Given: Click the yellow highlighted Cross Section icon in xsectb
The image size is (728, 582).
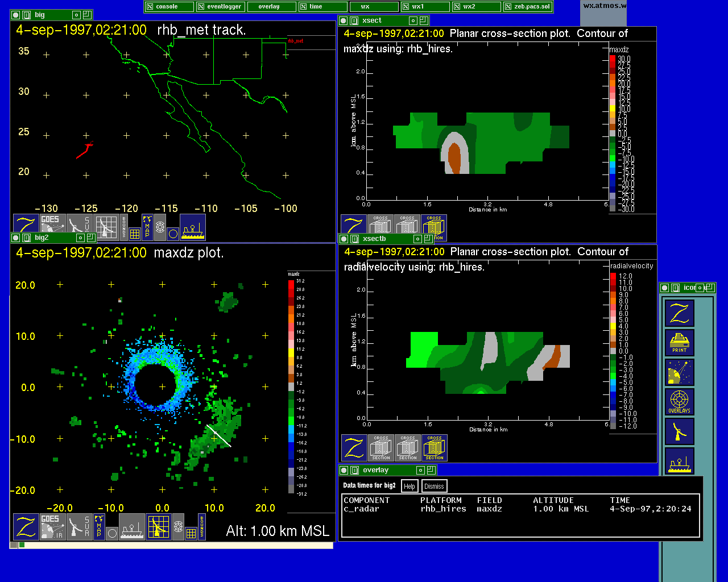Looking at the screenshot, I should [x=435, y=448].
